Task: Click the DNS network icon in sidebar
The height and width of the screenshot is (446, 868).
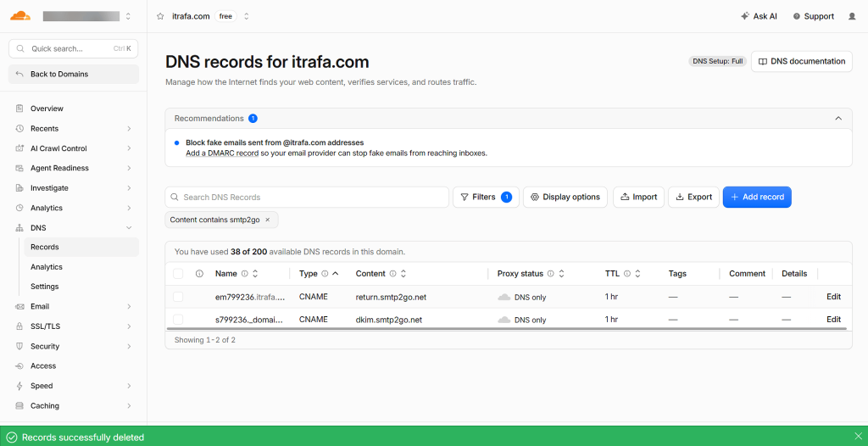Action: (19, 228)
